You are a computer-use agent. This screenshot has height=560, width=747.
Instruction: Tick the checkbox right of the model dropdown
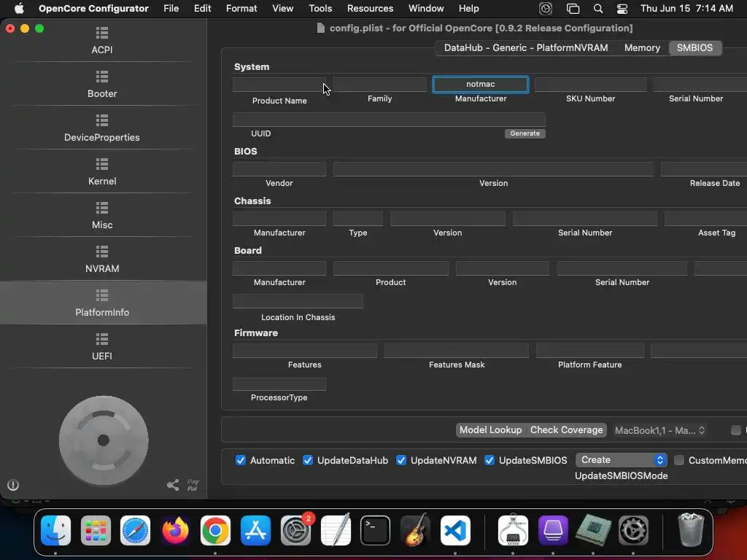coord(736,430)
